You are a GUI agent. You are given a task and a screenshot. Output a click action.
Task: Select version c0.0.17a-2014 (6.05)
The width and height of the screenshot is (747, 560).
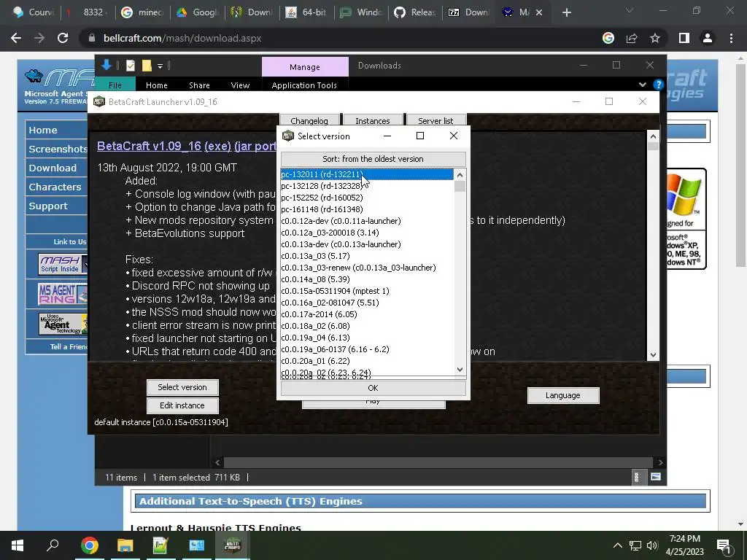pyautogui.click(x=367, y=314)
